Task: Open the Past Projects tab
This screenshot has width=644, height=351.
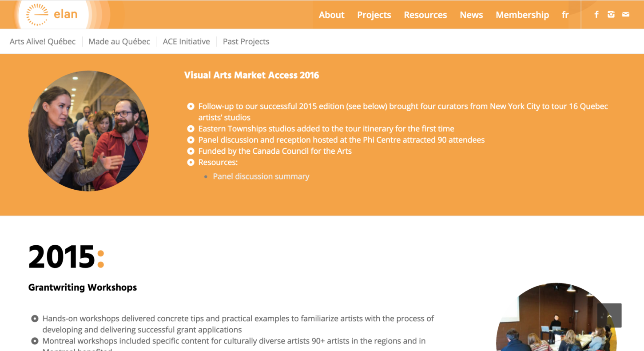Action: pyautogui.click(x=246, y=41)
